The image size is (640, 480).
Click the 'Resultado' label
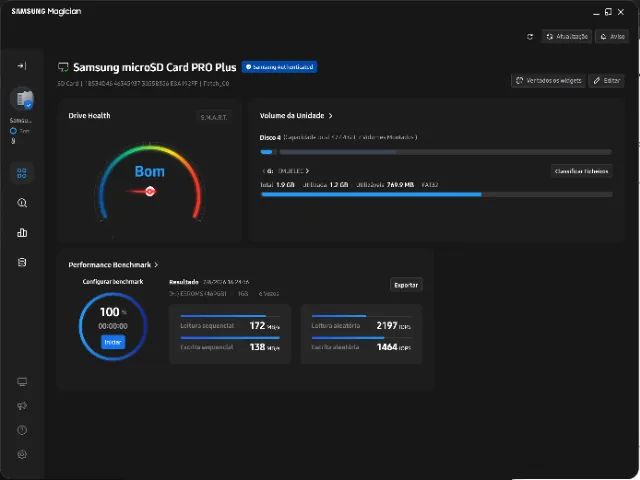click(184, 282)
